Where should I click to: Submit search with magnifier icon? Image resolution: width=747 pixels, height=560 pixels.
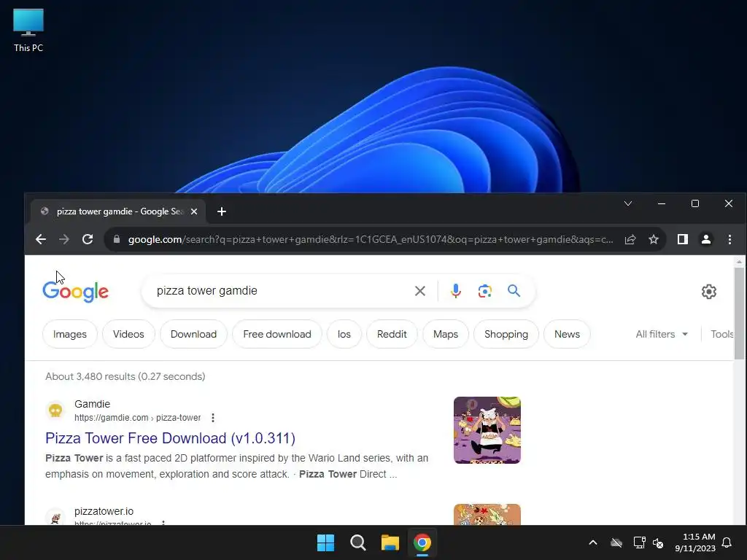click(x=514, y=290)
